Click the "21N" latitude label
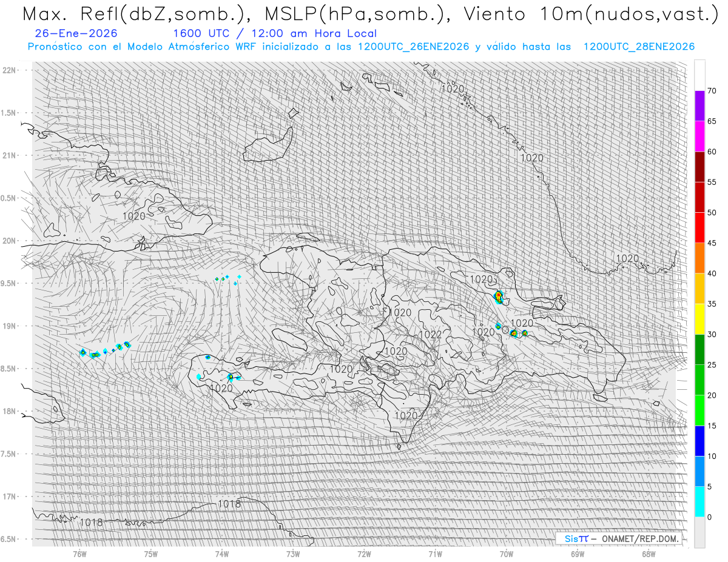 [x=10, y=156]
